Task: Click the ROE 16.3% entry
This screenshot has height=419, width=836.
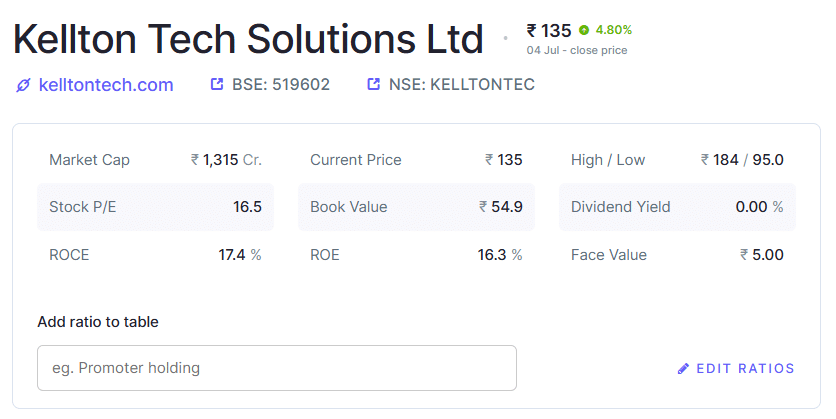Action: [416, 254]
